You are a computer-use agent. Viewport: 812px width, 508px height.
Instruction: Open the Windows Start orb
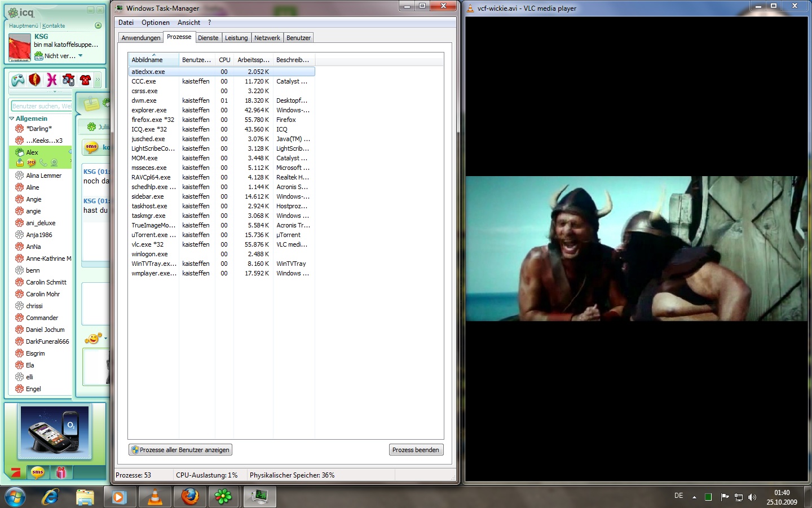coord(15,497)
